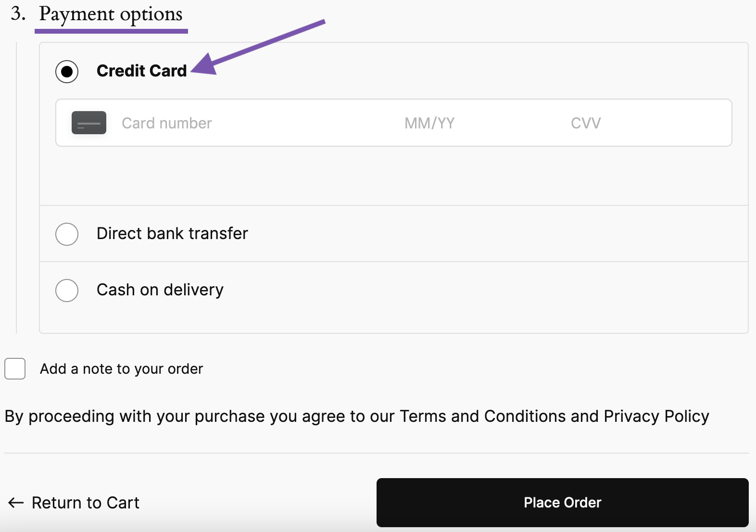Collapse the Credit Card payment panel

(x=142, y=71)
